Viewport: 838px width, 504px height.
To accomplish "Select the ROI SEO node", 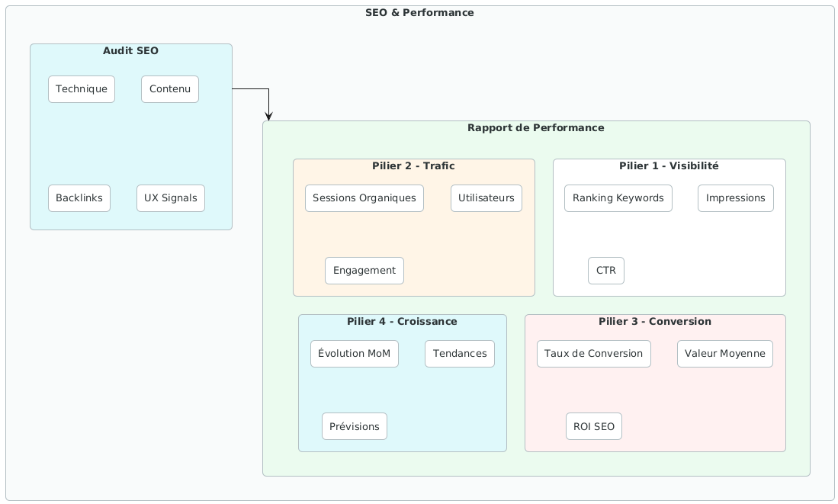I will point(594,426).
